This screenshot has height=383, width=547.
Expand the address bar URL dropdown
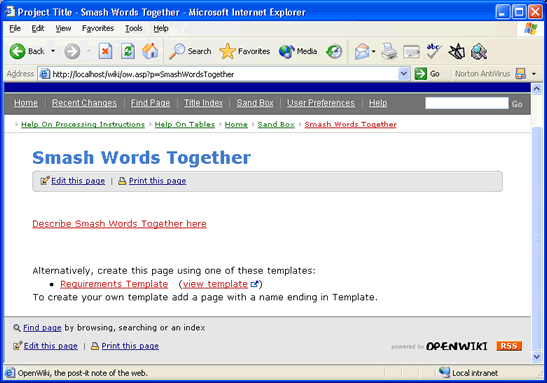coord(404,74)
